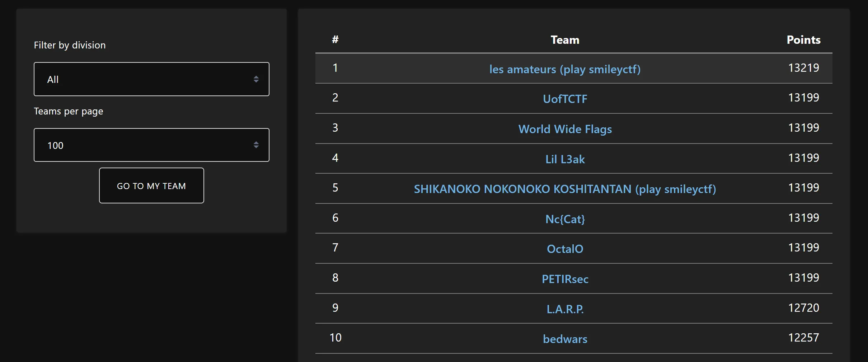Click the 13219 points cell in row one
This screenshot has height=362, width=868.
coord(803,68)
